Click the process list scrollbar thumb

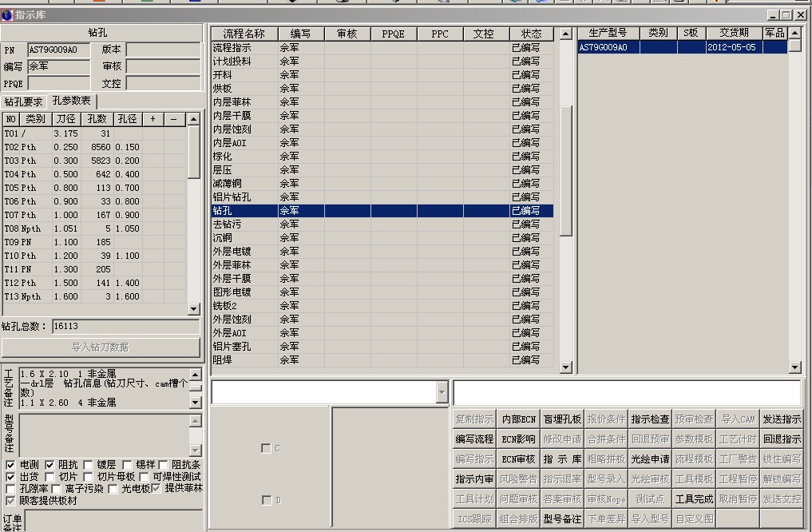point(565,171)
